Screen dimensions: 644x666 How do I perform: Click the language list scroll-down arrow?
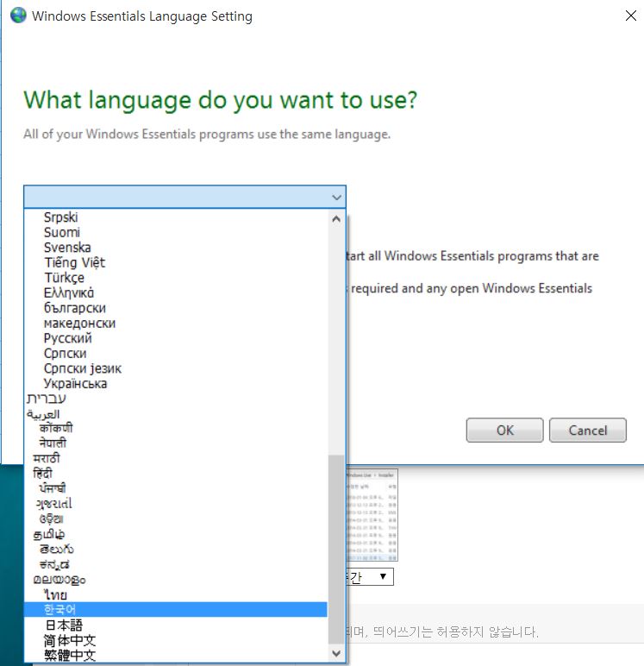tap(336, 653)
